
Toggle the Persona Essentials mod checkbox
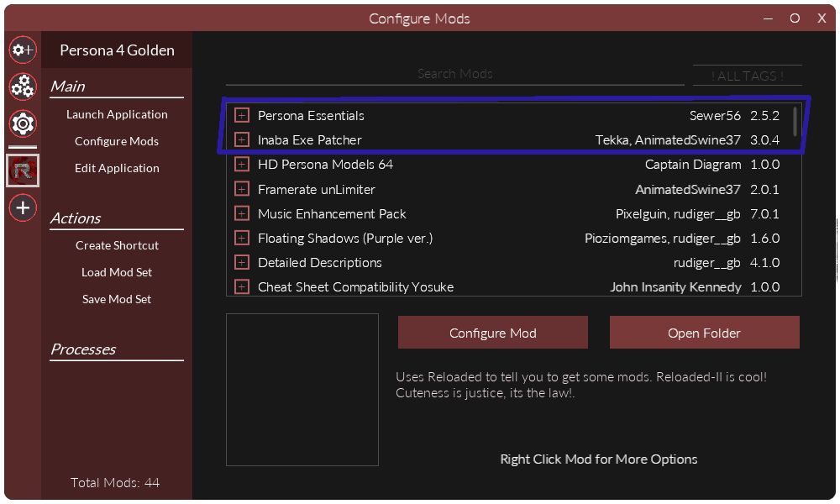click(x=242, y=115)
